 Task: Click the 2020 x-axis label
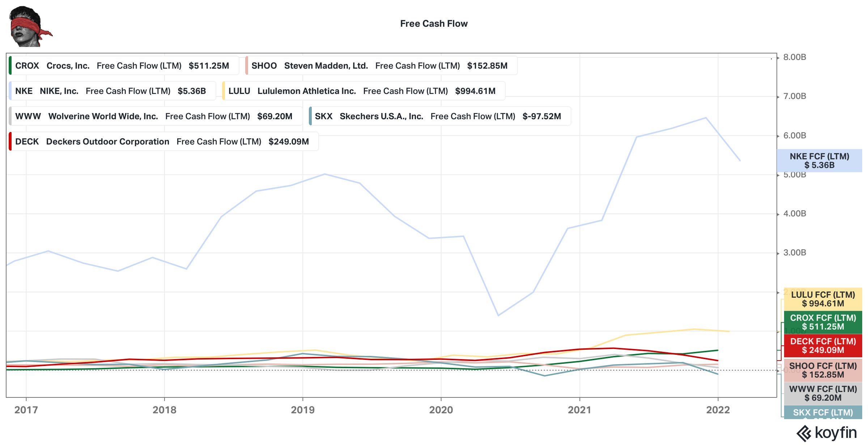coord(441,410)
